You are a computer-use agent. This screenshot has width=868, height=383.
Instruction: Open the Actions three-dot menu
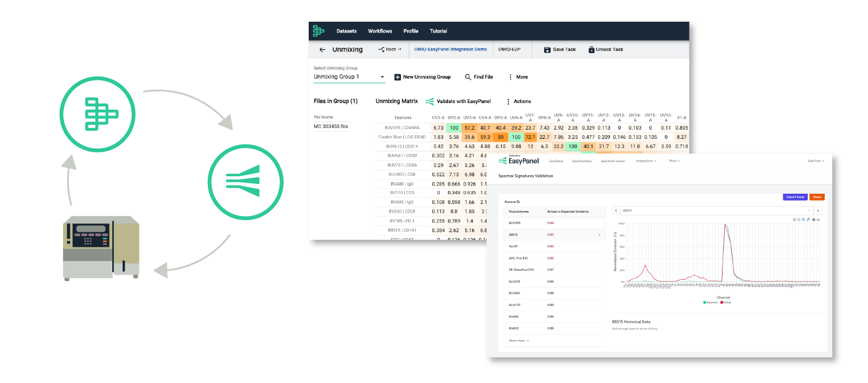coord(508,101)
